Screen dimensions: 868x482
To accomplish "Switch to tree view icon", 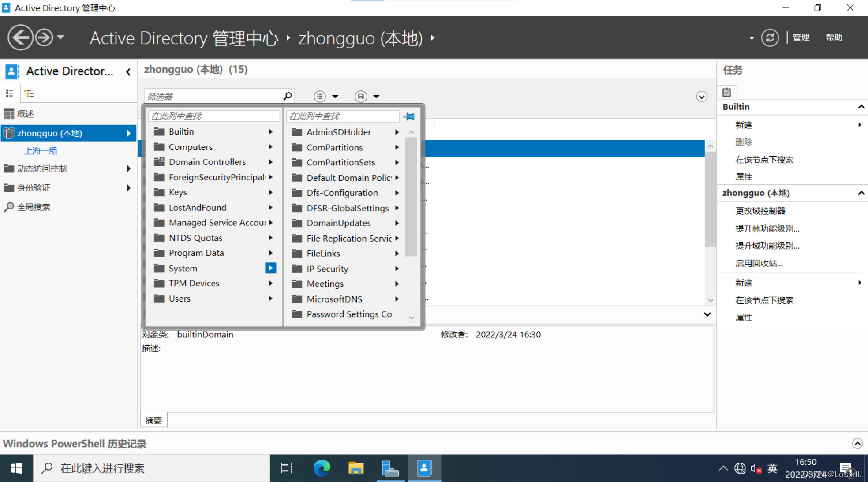I will tap(29, 93).
